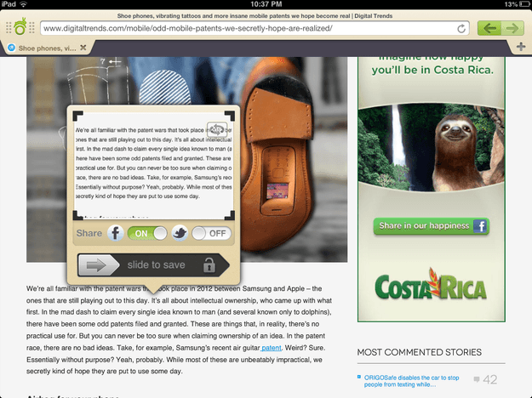This screenshot has height=398, width=532.
Task: Reload the page with the refresh icon
Action: pos(461,28)
